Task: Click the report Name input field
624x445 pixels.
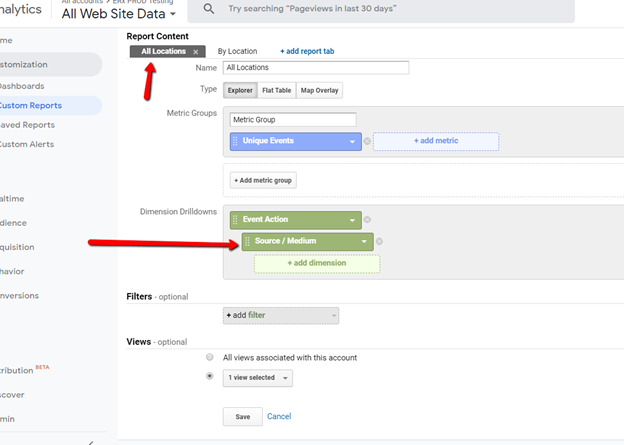Action: pyautogui.click(x=316, y=68)
